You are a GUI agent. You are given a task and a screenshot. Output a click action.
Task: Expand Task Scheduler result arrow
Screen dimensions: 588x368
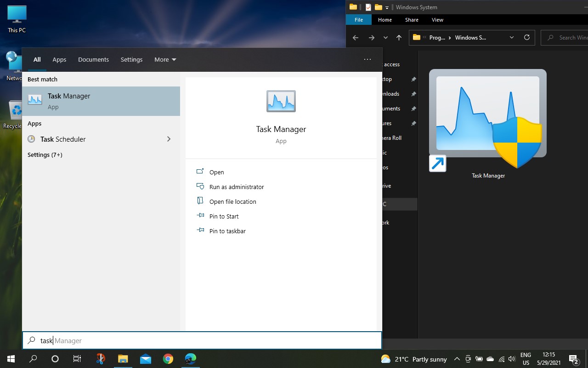tap(169, 139)
